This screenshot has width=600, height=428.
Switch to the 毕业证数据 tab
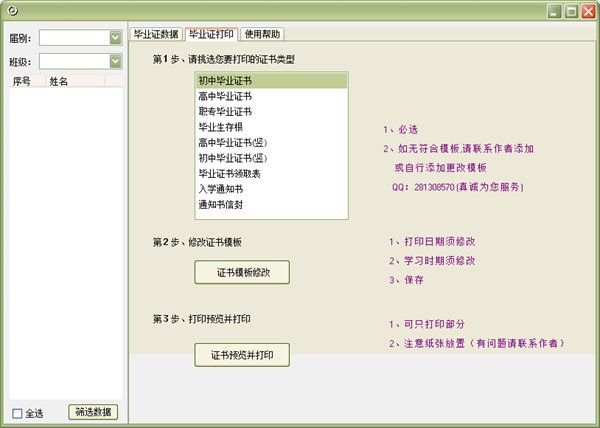coord(156,34)
